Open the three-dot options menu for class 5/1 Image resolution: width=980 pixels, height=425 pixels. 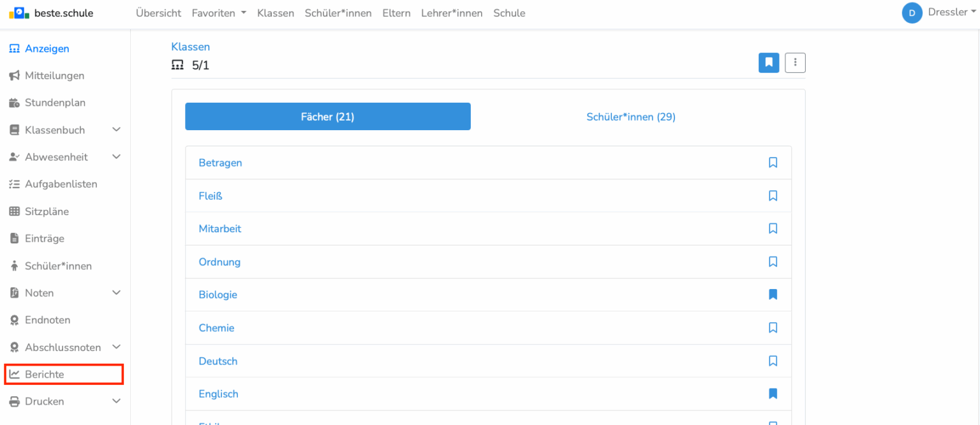[795, 63]
